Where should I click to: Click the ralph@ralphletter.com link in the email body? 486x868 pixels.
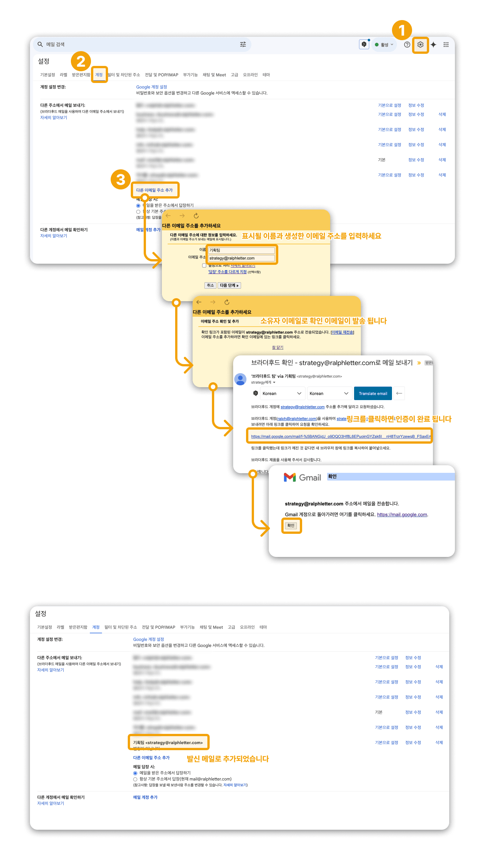(x=296, y=419)
